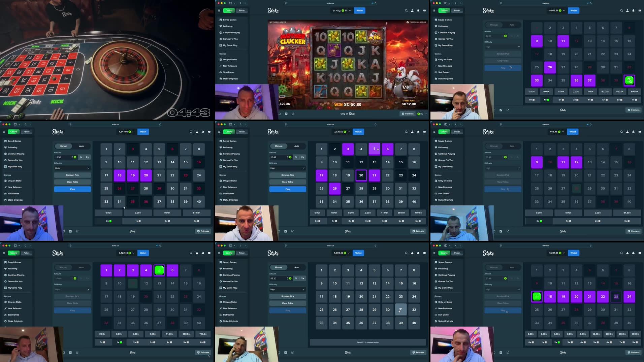The height and width of the screenshot is (362, 644).
Task: Open search in the 1,344.06 balance window
Action: tap(191, 132)
